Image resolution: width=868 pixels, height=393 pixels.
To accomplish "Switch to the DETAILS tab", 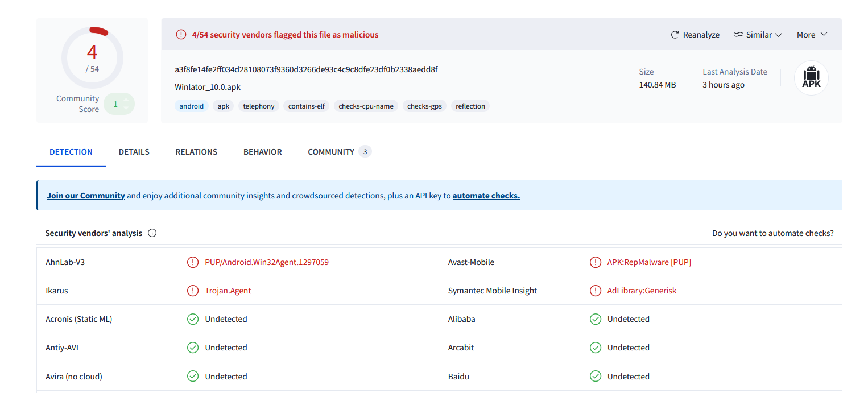I will click(x=134, y=152).
